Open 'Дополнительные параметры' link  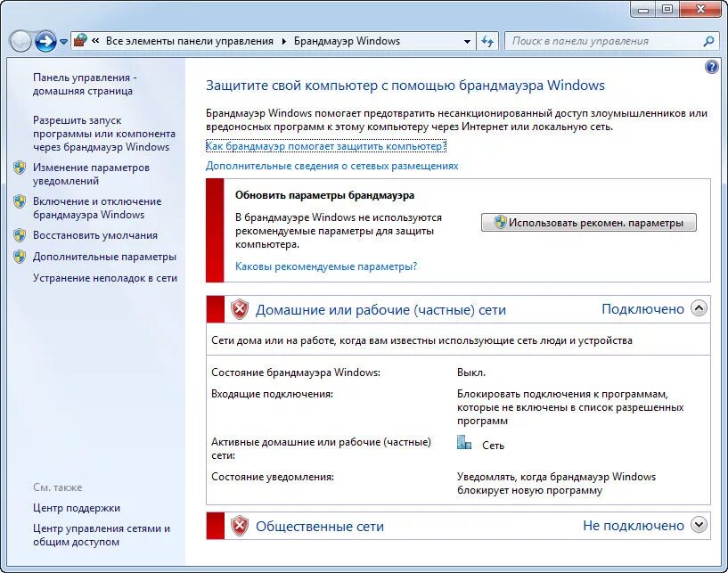point(104,257)
